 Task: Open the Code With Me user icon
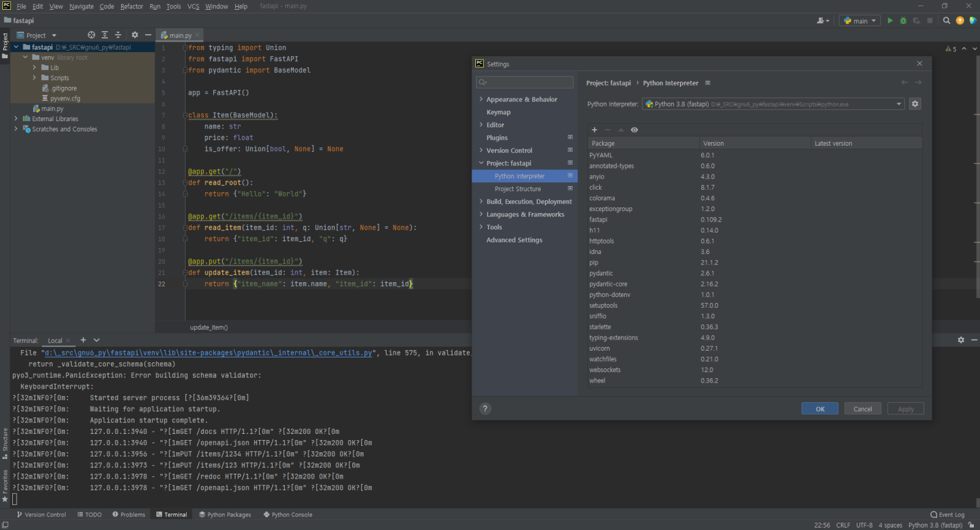tap(823, 21)
